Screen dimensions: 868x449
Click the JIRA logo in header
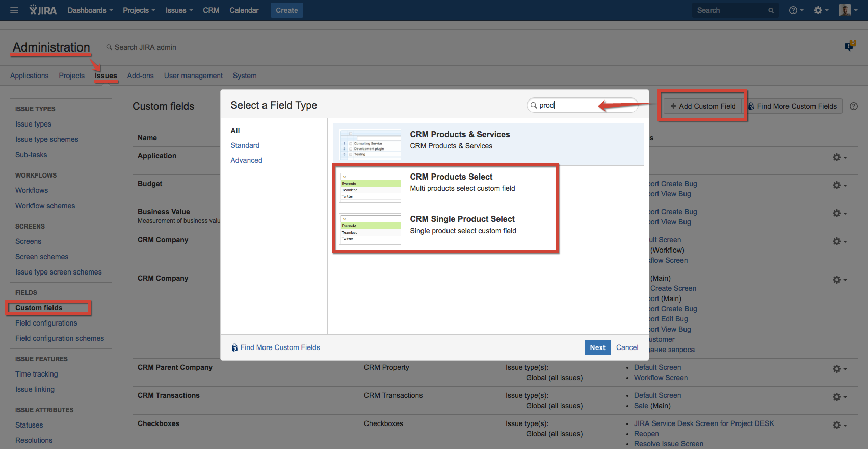point(43,10)
